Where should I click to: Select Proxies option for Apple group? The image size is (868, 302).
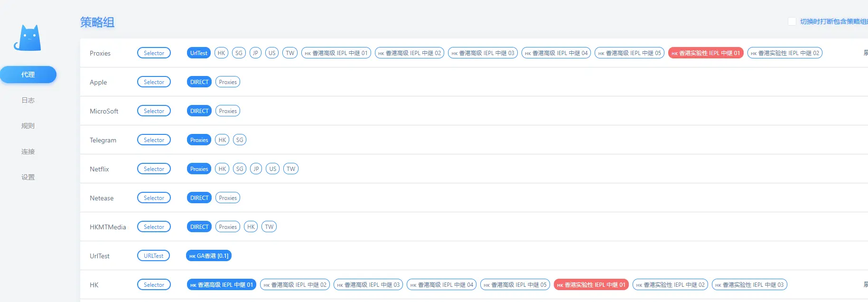click(x=228, y=82)
